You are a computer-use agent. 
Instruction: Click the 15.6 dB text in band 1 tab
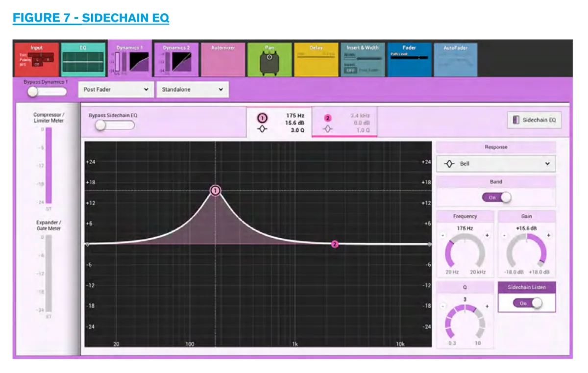point(294,123)
